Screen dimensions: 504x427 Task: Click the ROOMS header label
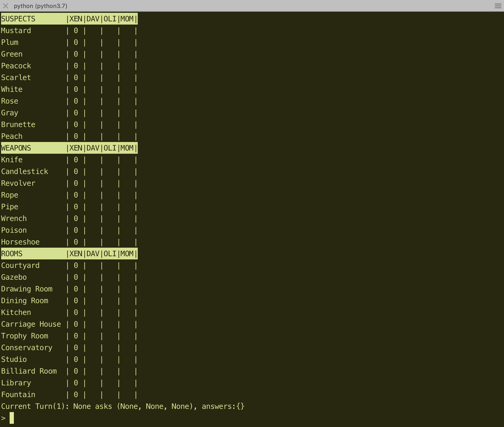pos(12,254)
